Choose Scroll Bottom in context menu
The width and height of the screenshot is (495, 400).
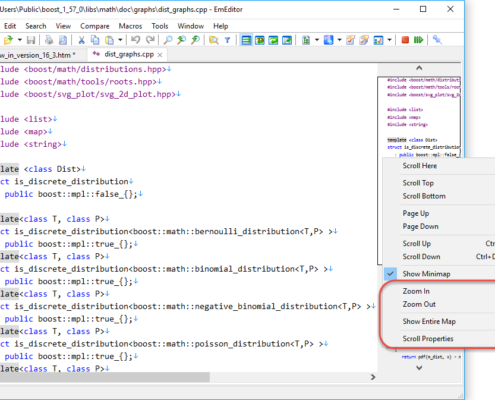[x=424, y=196]
